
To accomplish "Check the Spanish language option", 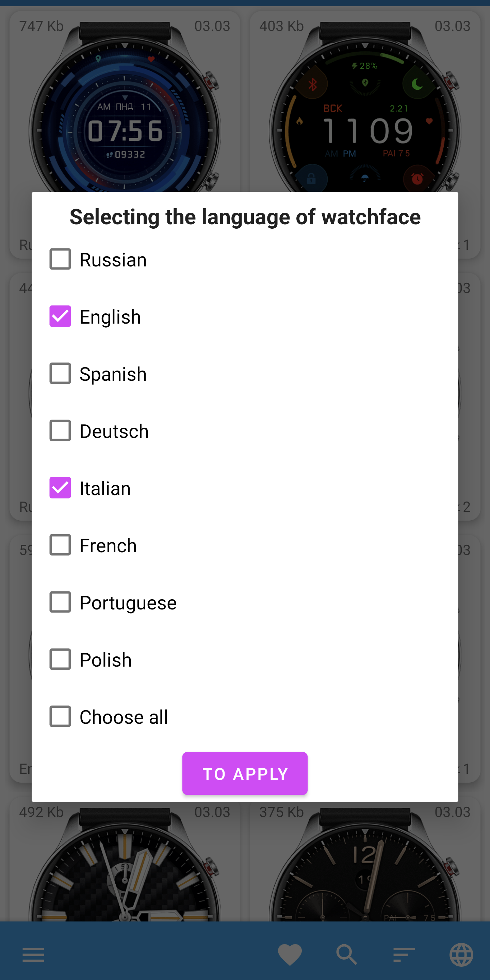I will click(x=60, y=373).
